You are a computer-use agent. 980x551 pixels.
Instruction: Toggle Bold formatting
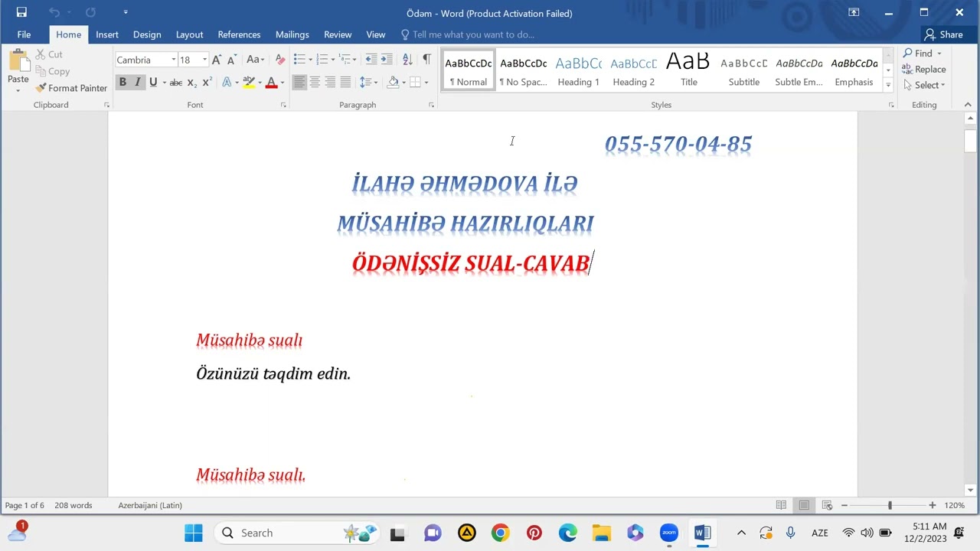122,83
